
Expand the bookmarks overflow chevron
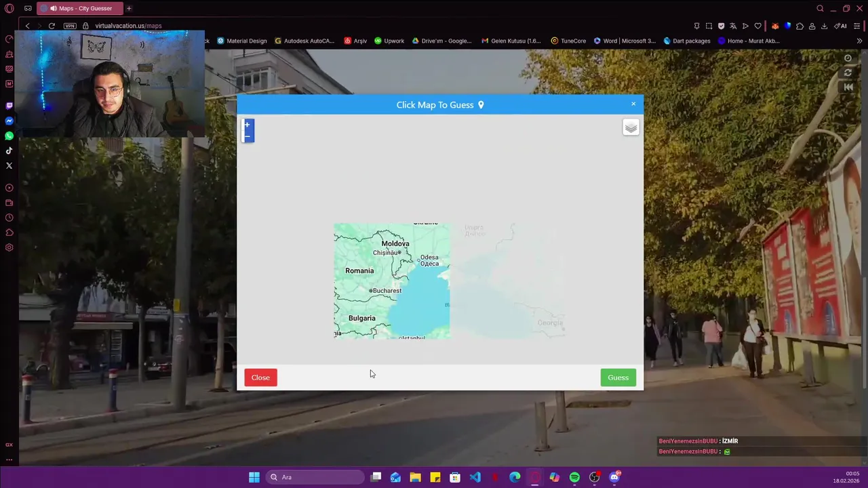(x=859, y=41)
